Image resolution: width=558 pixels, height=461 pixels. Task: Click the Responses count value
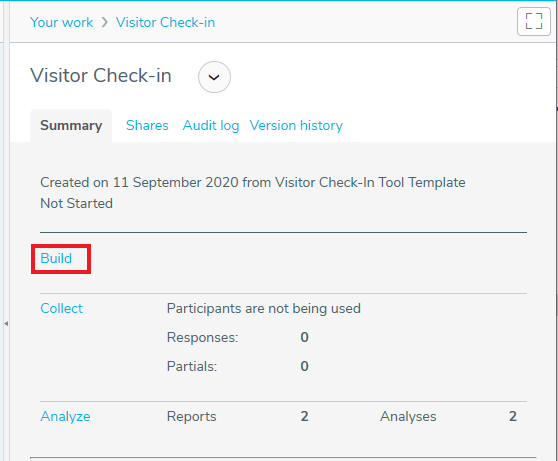click(x=304, y=337)
